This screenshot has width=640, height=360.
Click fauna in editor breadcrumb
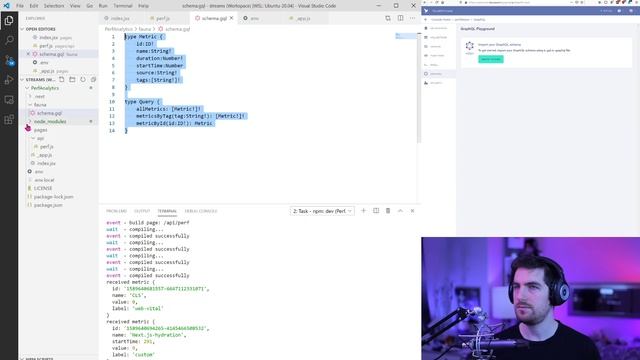click(x=145, y=29)
